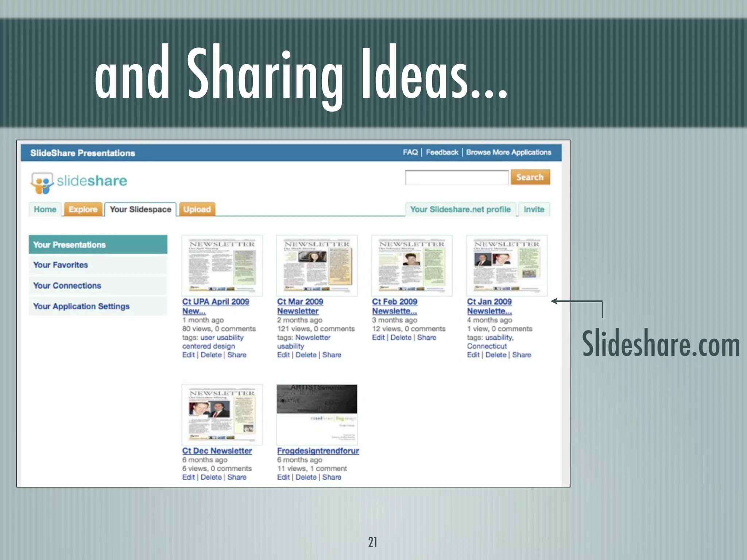Image resolution: width=747 pixels, height=560 pixels.
Task: Delete the Ct Feb 2009 Newsletter
Action: [x=401, y=338]
